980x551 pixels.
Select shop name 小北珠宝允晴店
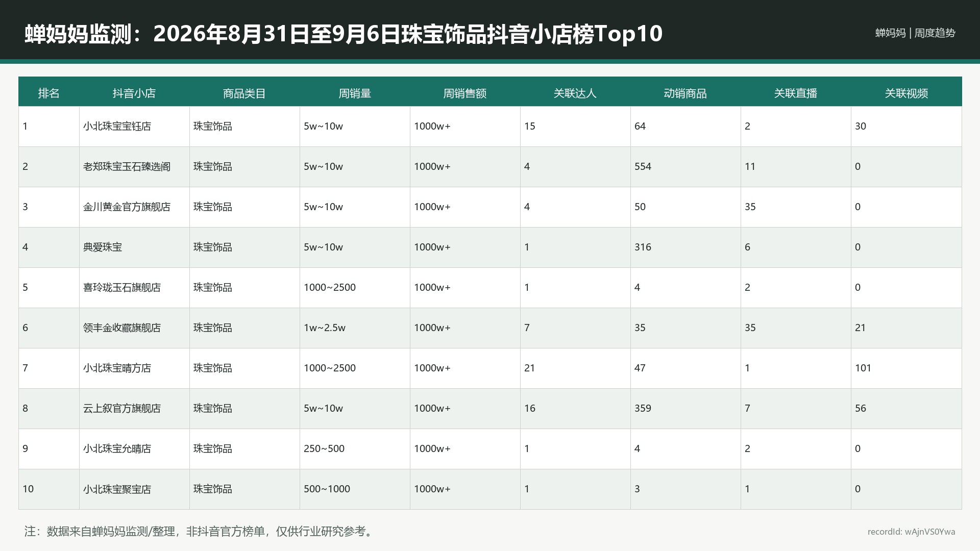tap(117, 448)
